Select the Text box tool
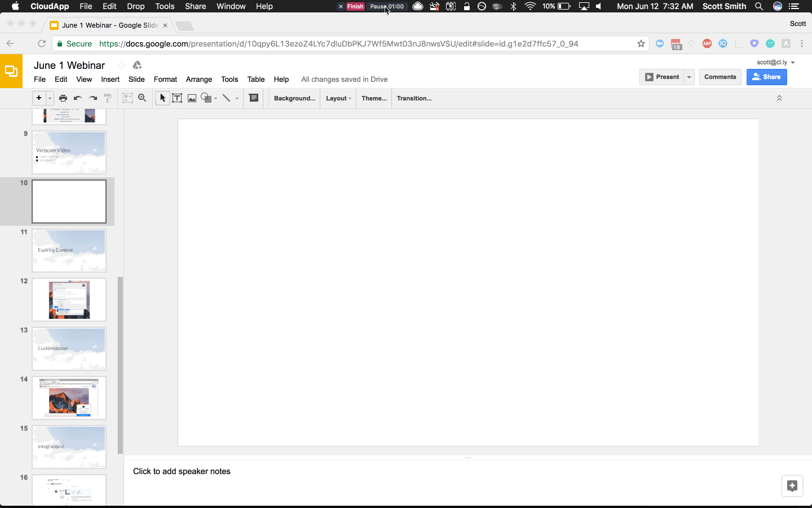The image size is (812, 508). pos(177,98)
